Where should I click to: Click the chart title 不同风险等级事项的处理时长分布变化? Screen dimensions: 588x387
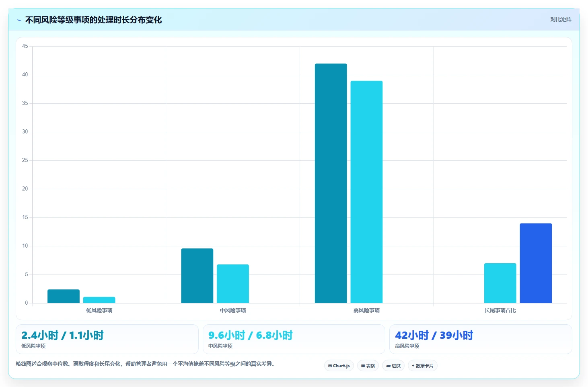(93, 20)
